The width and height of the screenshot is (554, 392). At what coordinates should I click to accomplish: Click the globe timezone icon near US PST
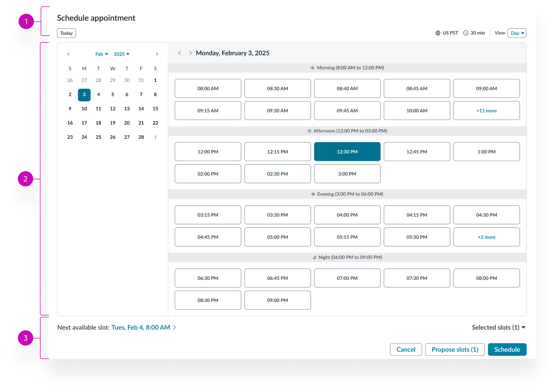click(x=438, y=33)
